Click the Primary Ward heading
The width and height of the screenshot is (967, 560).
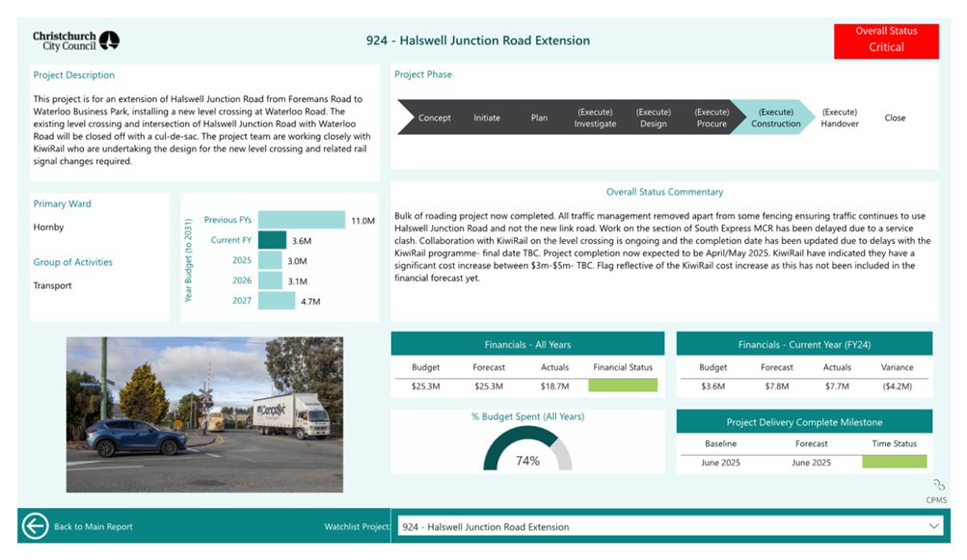[x=63, y=203]
